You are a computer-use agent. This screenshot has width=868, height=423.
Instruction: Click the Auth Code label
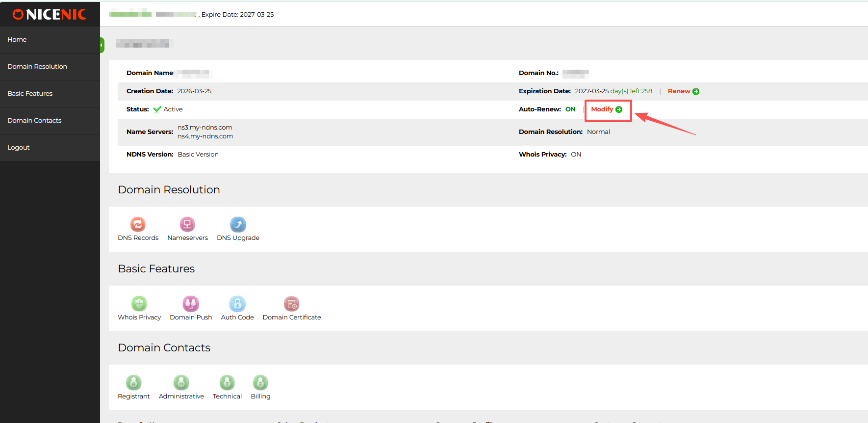tap(237, 317)
